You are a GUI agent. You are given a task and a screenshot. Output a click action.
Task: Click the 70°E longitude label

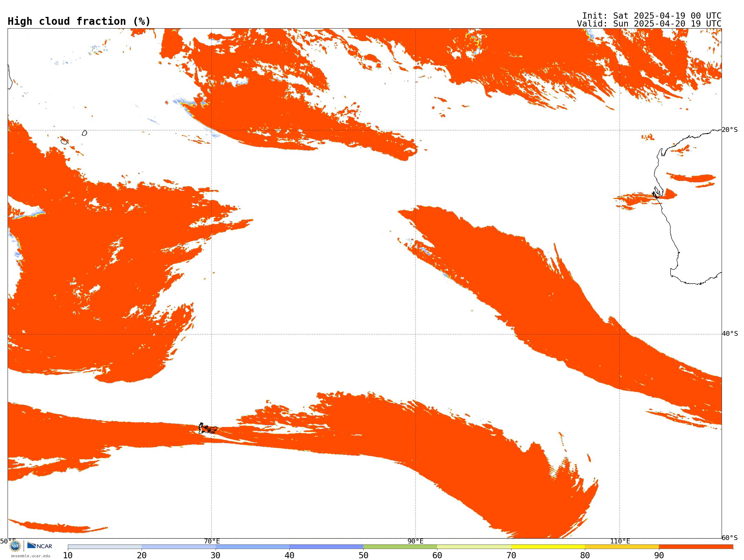[x=212, y=541]
